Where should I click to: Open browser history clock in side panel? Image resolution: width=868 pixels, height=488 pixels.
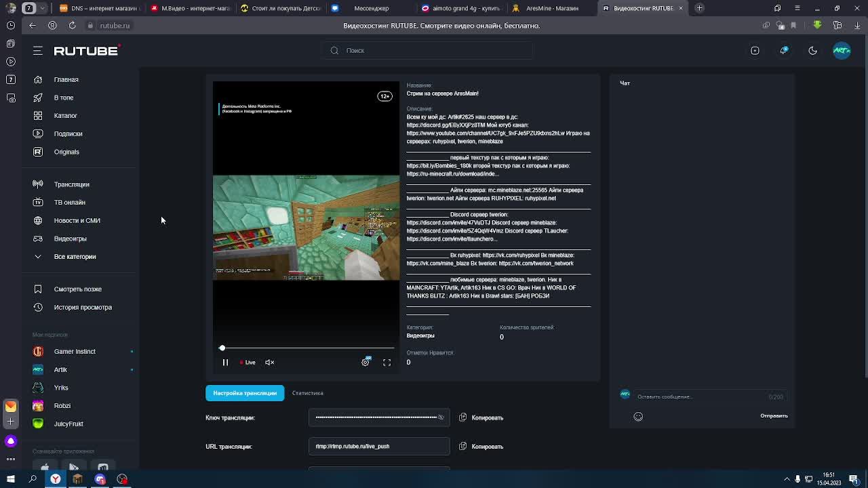pyautogui.click(x=11, y=25)
